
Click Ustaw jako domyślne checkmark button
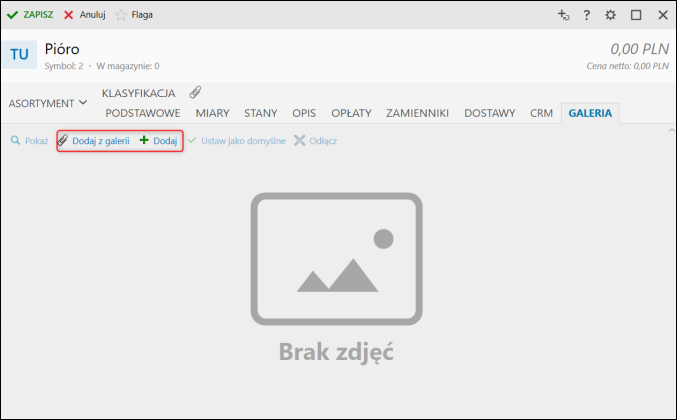tap(237, 141)
